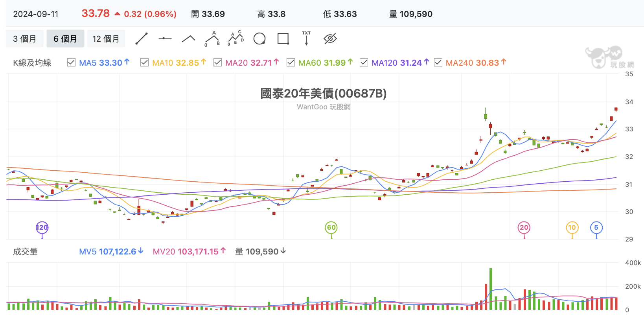
Task: Click the date 2024-09-11
Action: pyautogui.click(x=36, y=14)
